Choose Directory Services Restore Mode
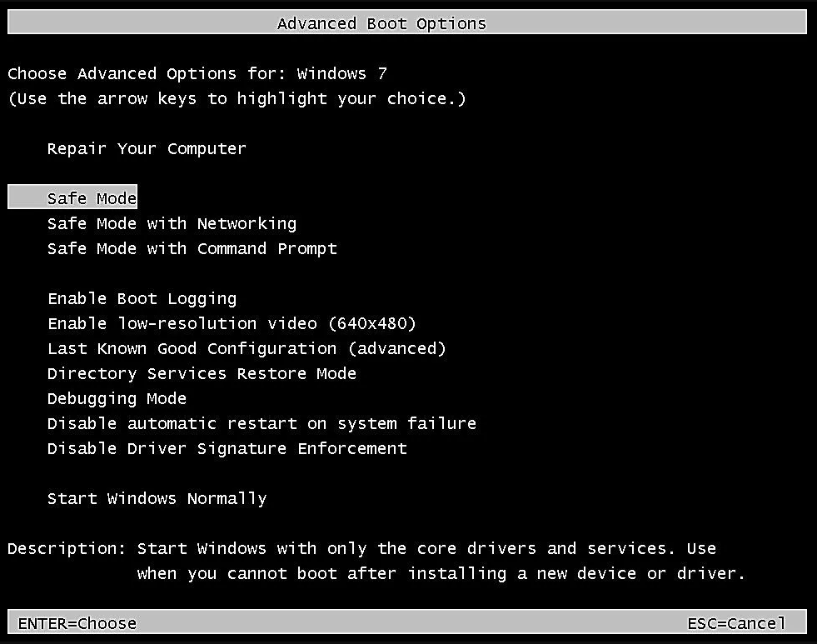The width and height of the screenshot is (817, 644). pos(202,373)
